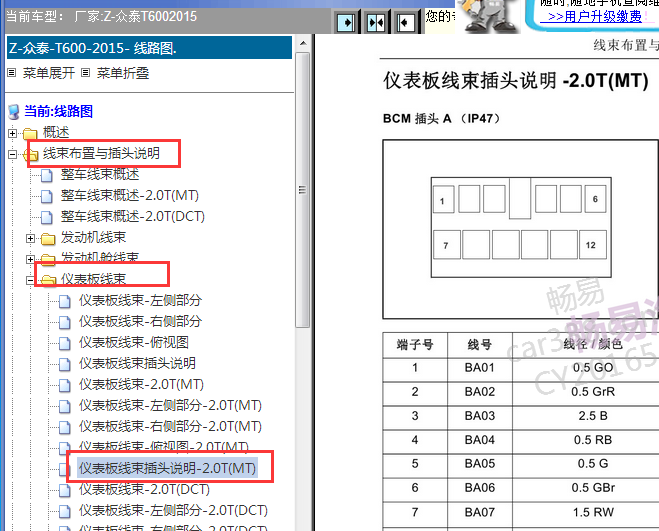Click the 0.5 RB wire color cell
The height and width of the screenshot is (531, 659).
tap(593, 440)
